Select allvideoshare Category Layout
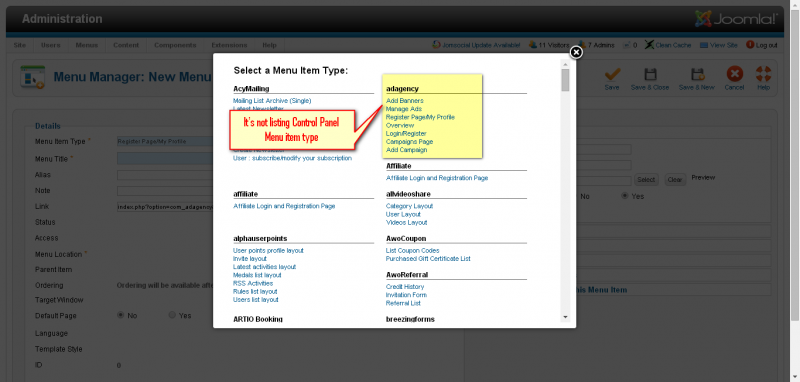This screenshot has height=382, width=800. click(x=410, y=206)
